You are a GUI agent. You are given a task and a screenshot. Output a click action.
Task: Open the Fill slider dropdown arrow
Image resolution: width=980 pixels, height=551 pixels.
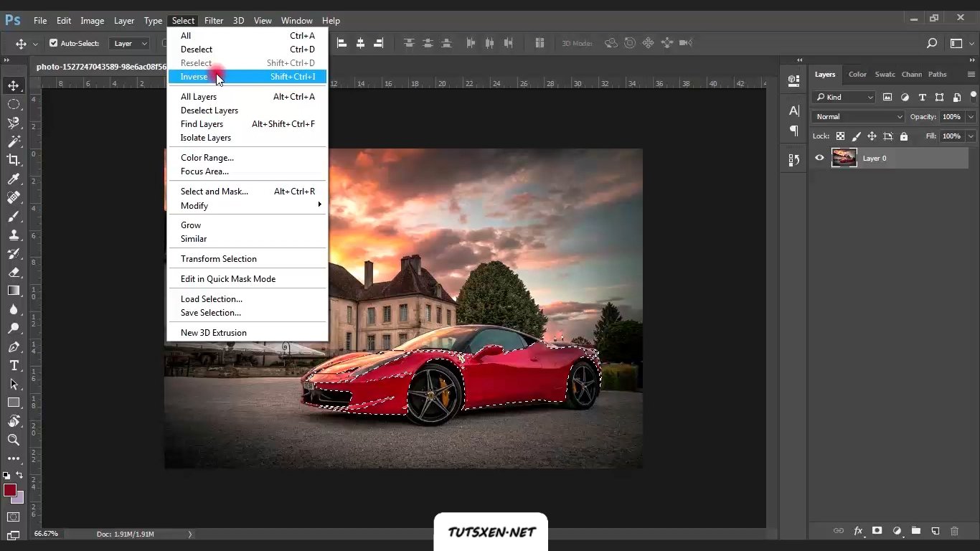tap(971, 136)
